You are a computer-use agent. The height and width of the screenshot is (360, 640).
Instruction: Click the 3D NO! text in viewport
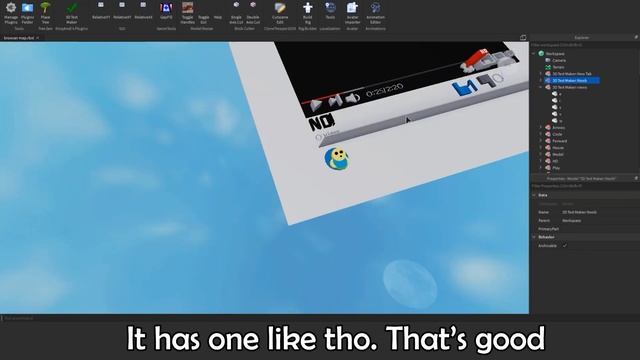(322, 122)
